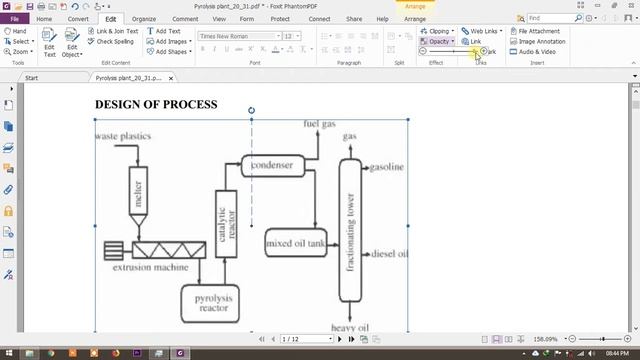Toggle Strikethrough formatting
Screen dimensions: 640x360
coord(239,49)
